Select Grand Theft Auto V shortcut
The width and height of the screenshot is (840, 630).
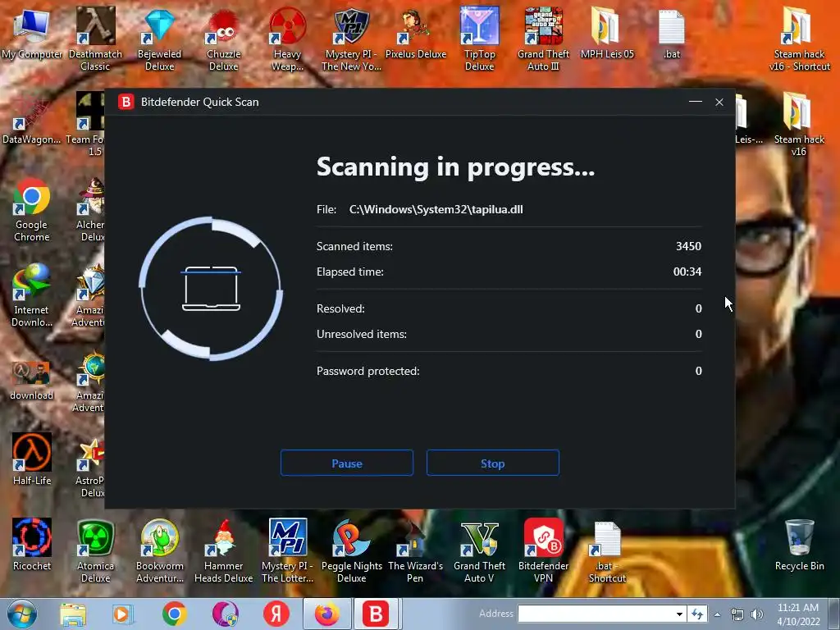(x=479, y=550)
